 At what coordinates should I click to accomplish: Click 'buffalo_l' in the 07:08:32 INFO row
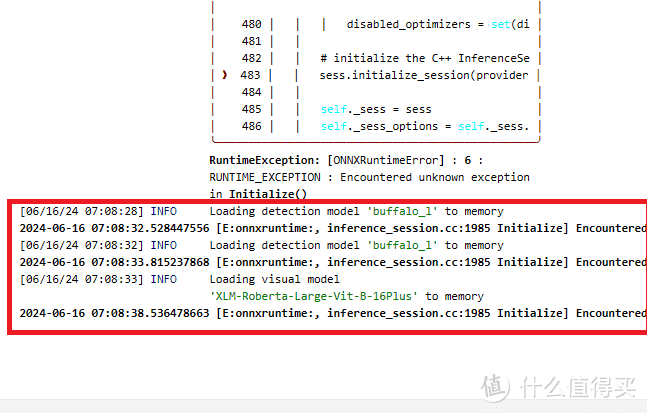(402, 245)
